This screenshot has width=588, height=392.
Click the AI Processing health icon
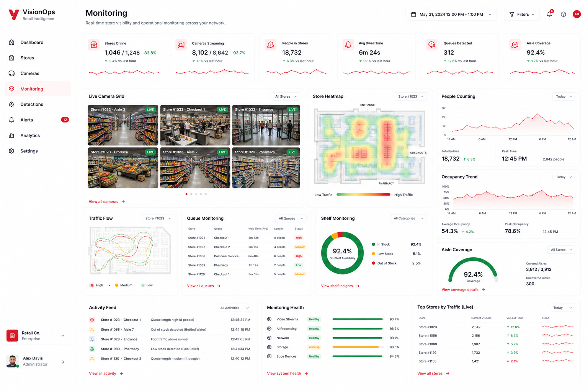click(x=269, y=328)
